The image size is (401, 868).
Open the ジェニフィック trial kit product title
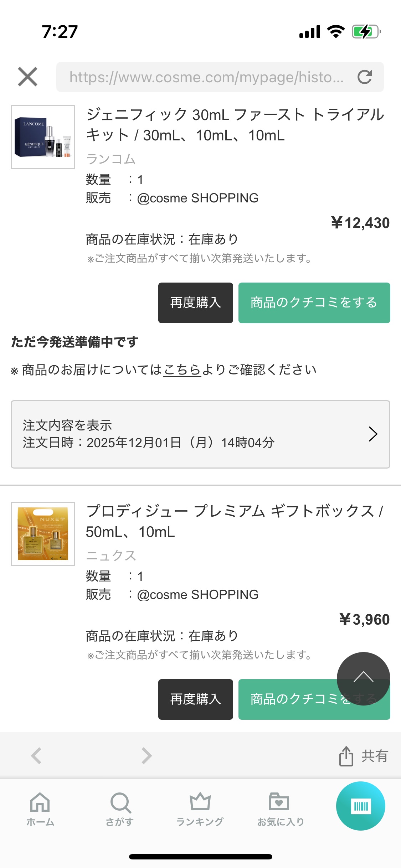pos(235,125)
